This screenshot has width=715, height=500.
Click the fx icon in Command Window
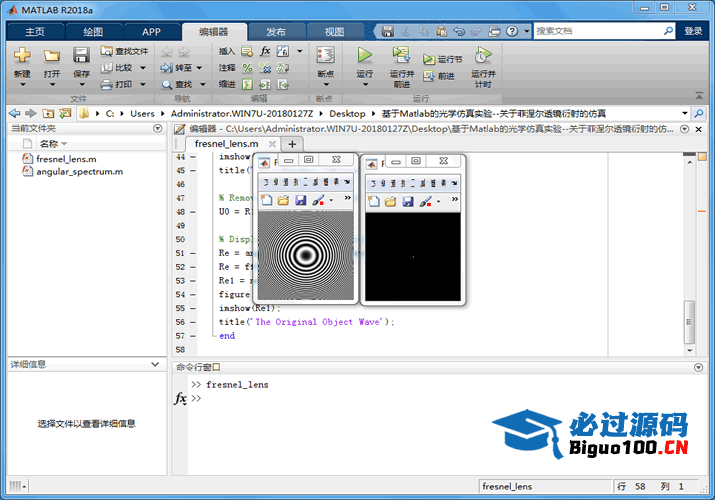[x=181, y=398]
